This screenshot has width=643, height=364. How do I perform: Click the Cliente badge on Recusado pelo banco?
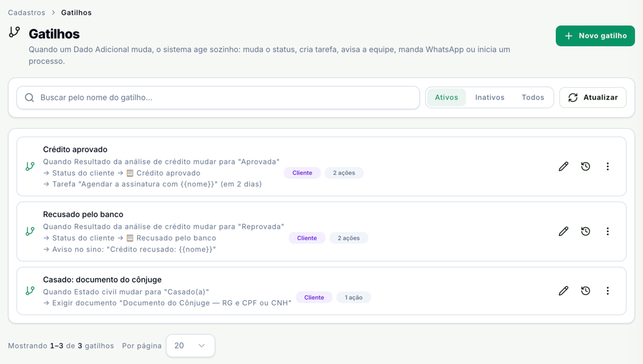point(307,238)
